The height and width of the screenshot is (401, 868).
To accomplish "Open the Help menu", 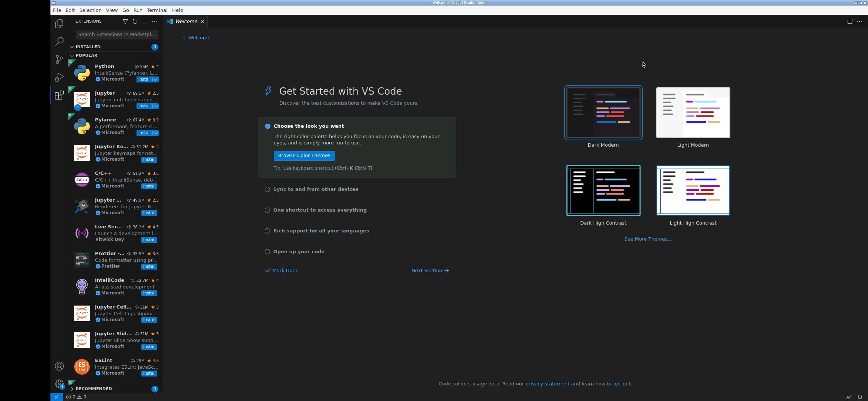I will click(x=178, y=10).
